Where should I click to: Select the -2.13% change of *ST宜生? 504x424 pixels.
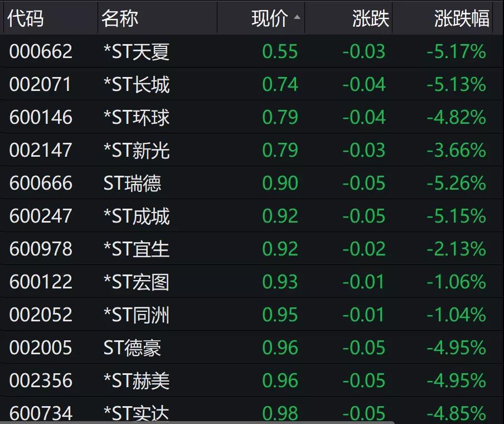456,249
